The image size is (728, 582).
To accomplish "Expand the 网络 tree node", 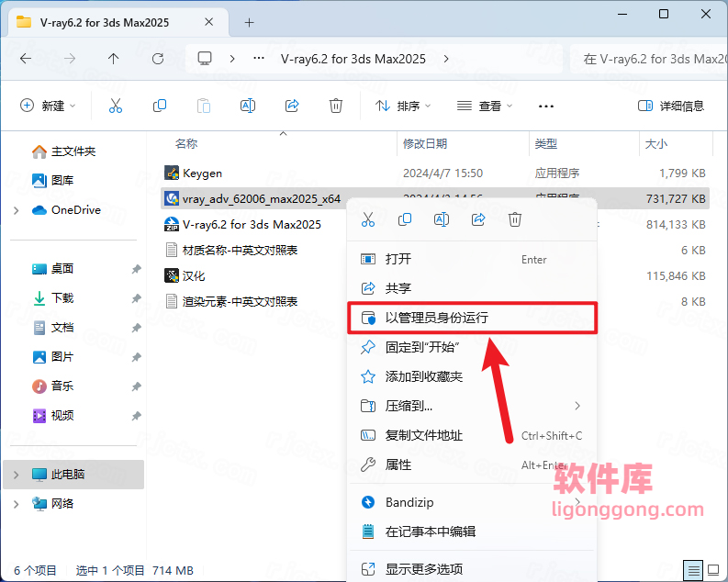I will coord(17,504).
